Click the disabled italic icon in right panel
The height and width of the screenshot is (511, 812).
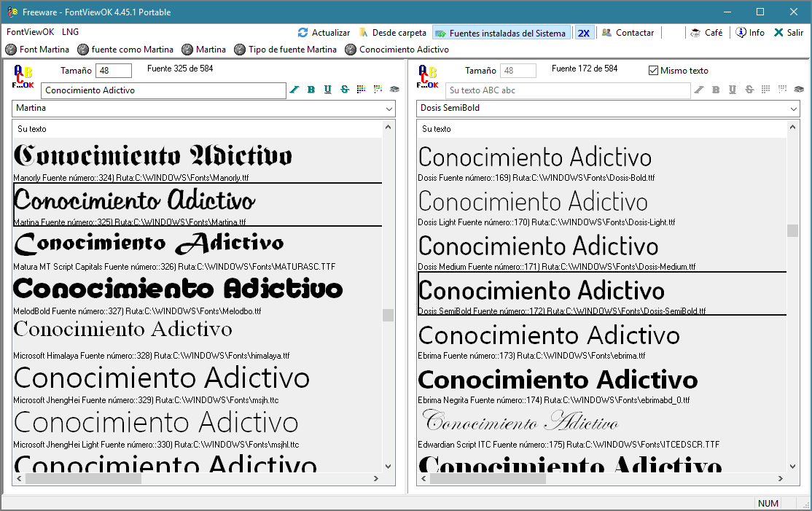pos(698,90)
